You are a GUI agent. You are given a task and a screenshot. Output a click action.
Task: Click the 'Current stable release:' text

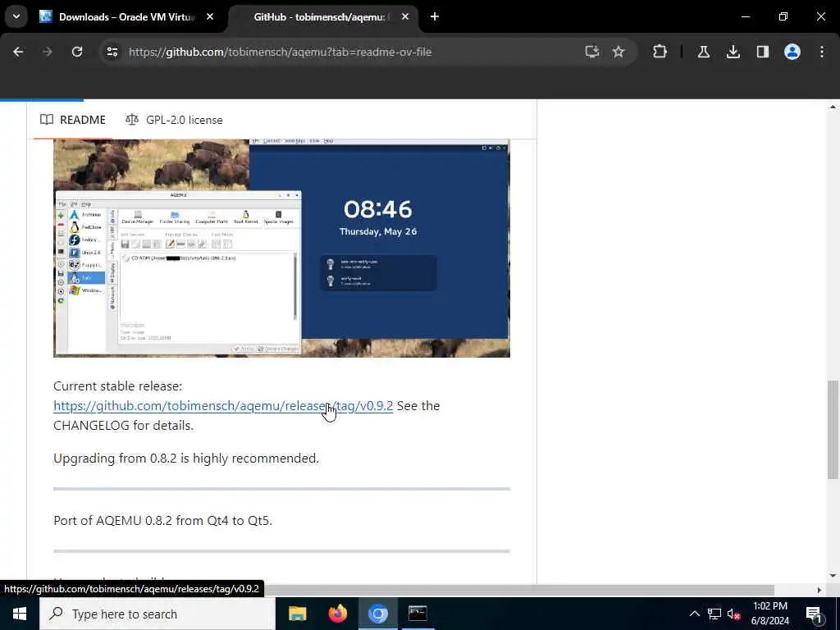coord(118,386)
